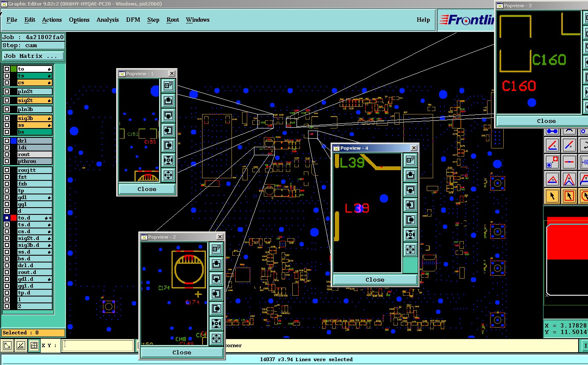This screenshot has height=365, width=588.
Task: Pan down in Popview 4
Action: 411,190
